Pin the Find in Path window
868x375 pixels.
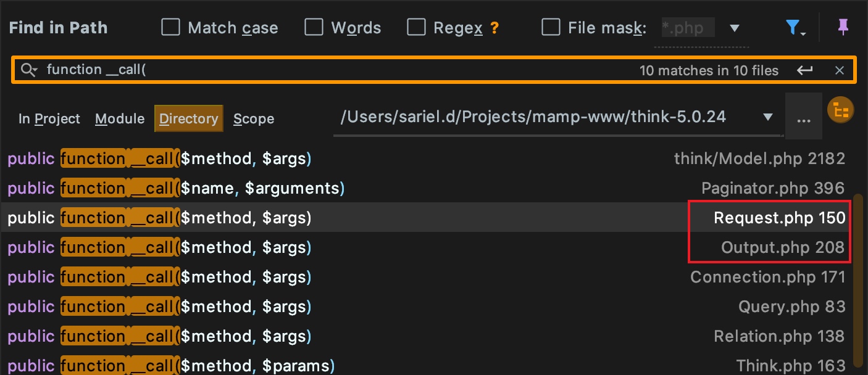tap(842, 27)
